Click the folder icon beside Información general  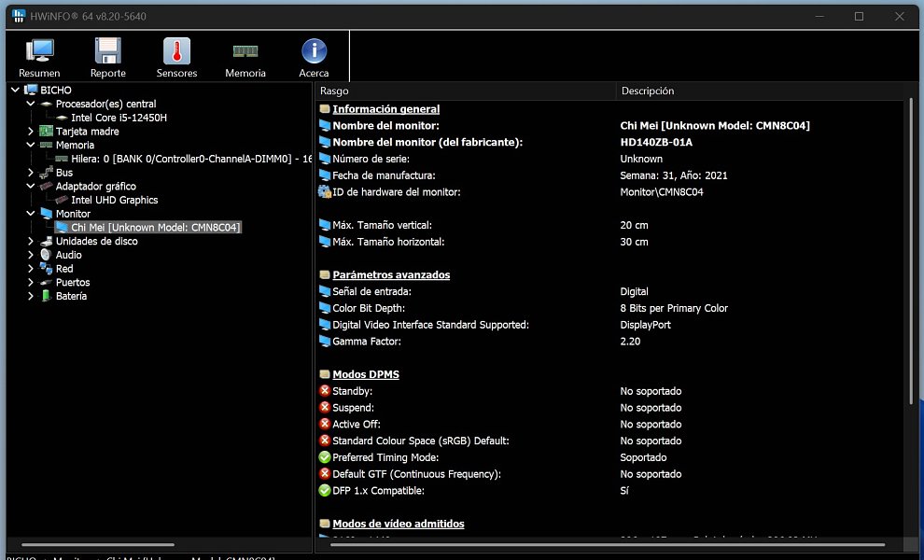point(325,109)
